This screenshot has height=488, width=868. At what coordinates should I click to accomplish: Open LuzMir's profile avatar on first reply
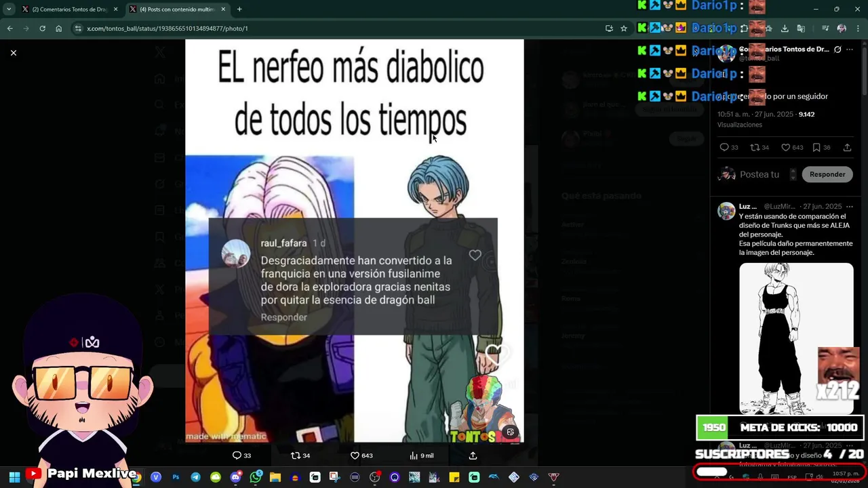pyautogui.click(x=726, y=211)
